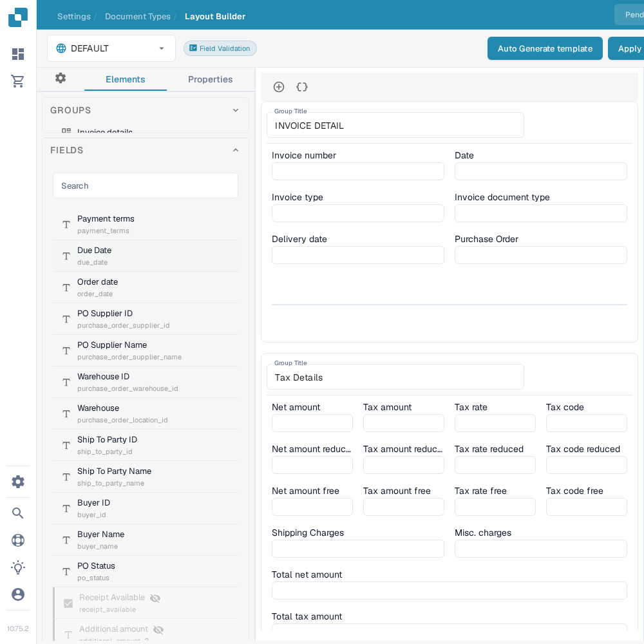This screenshot has width=644, height=644.
Task: Toggle hidden eye icon on Additional amount
Action: [x=158, y=630]
